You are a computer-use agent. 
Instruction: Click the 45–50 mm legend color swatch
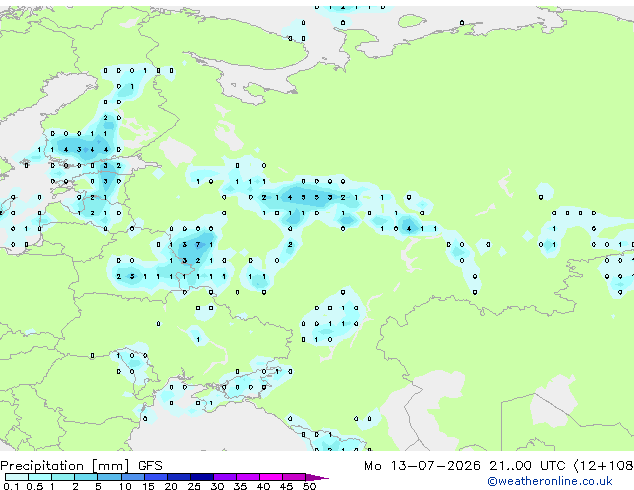(294, 477)
